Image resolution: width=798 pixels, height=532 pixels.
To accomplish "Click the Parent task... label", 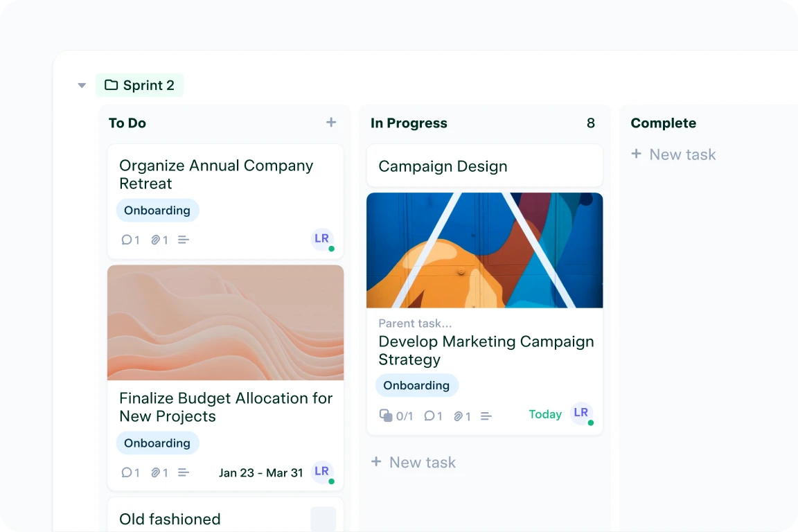I will pyautogui.click(x=415, y=323).
